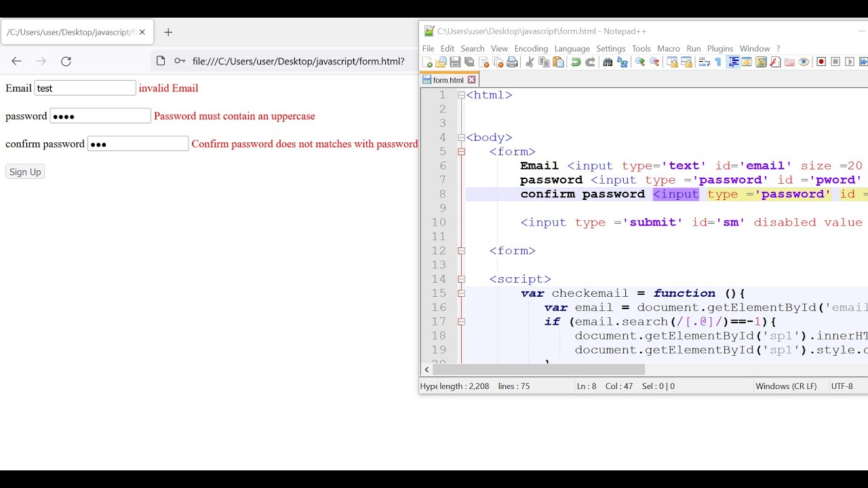Go back in the browser
The width and height of the screenshot is (868, 488).
pos(16,61)
